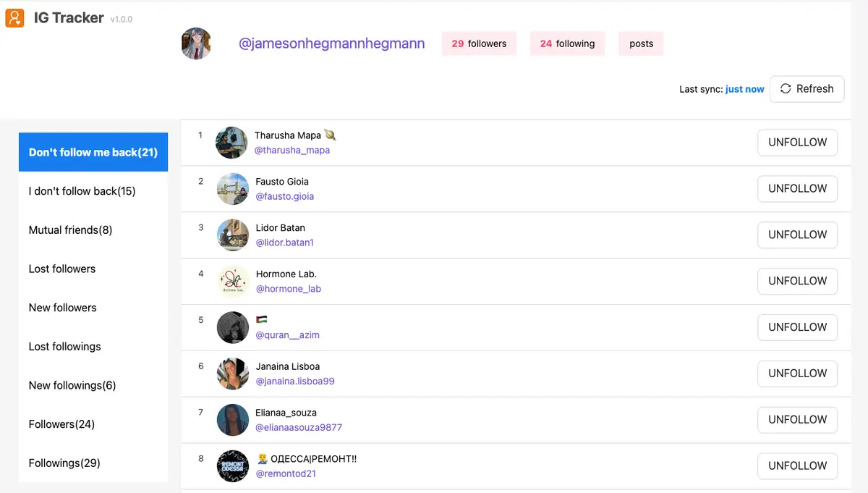Viewport: 868px width, 493px height.
Task: Open the "New followings(6)" list
Action: click(x=72, y=385)
